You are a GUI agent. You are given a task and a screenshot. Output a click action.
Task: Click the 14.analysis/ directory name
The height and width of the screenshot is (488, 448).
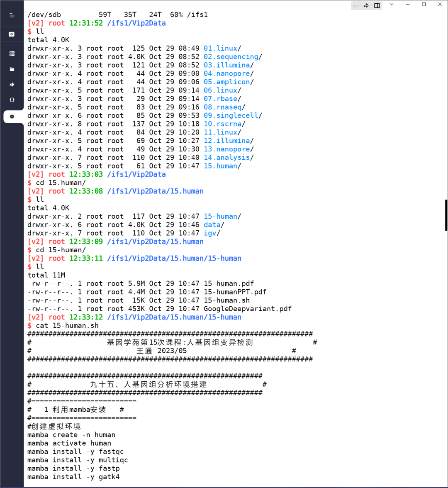(x=229, y=158)
